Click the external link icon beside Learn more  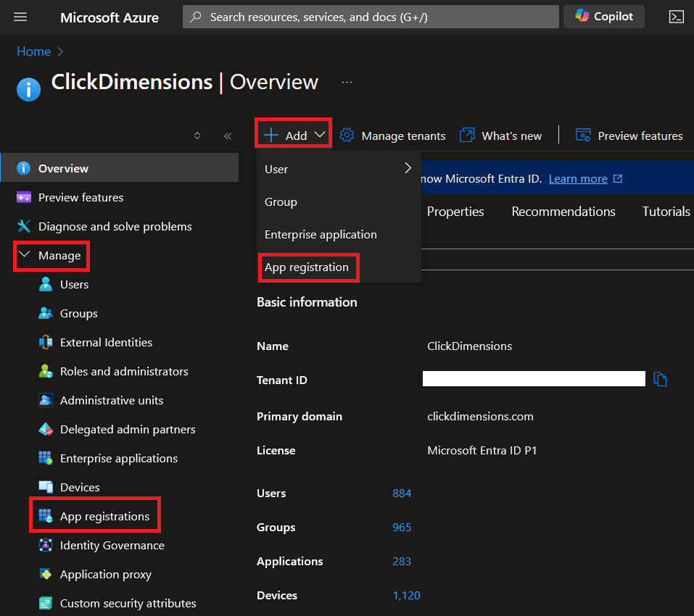click(x=618, y=179)
